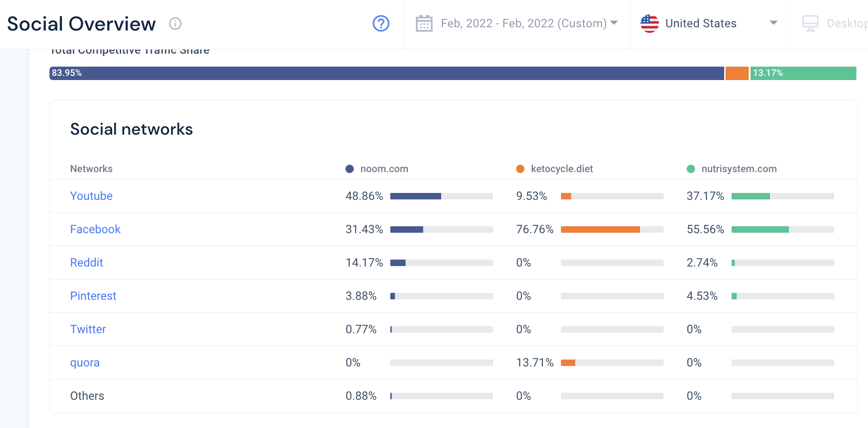Click the noom.com blue legend dot

pyautogui.click(x=350, y=169)
